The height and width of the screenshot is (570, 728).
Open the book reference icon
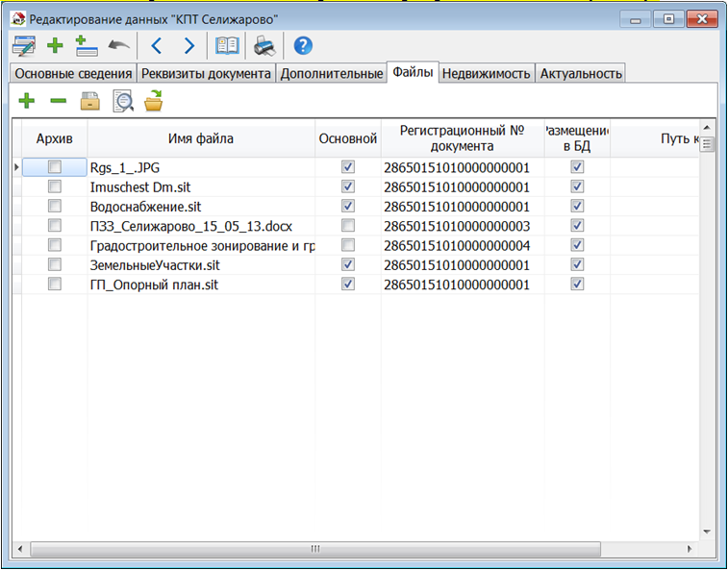[x=227, y=45]
